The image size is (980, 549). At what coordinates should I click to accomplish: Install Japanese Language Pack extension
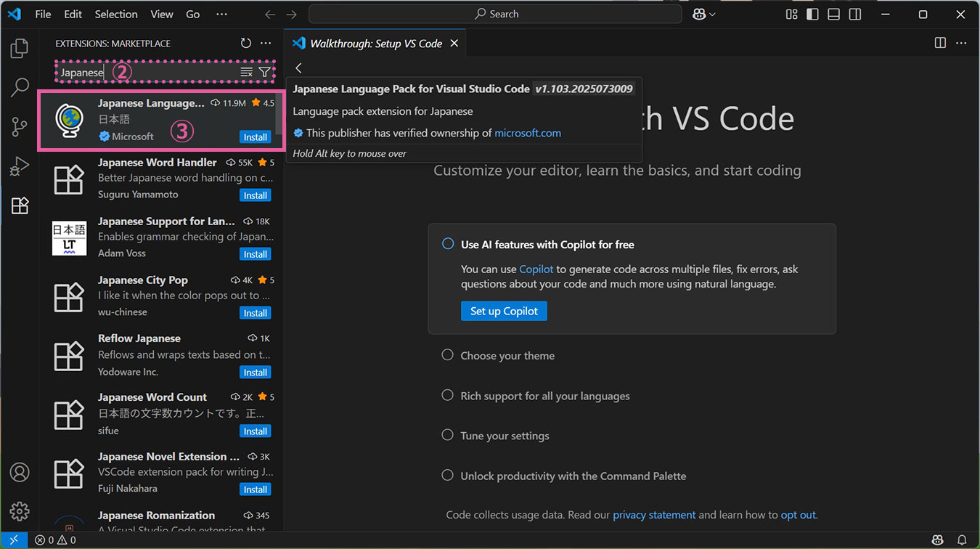point(256,137)
